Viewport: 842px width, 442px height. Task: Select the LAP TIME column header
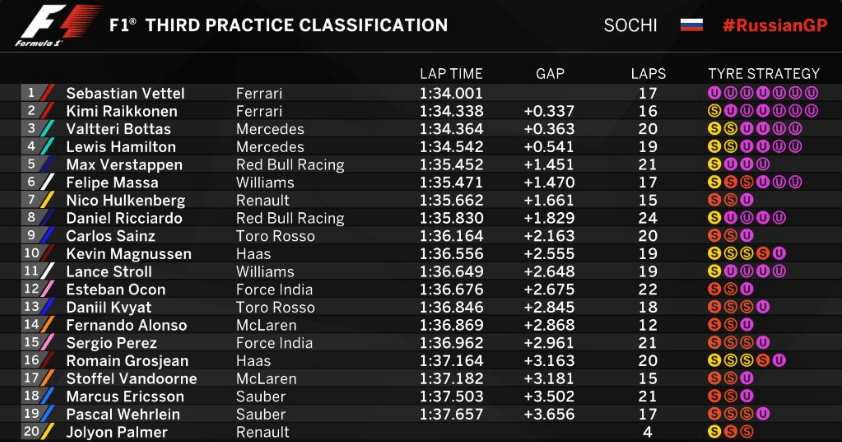[451, 74]
